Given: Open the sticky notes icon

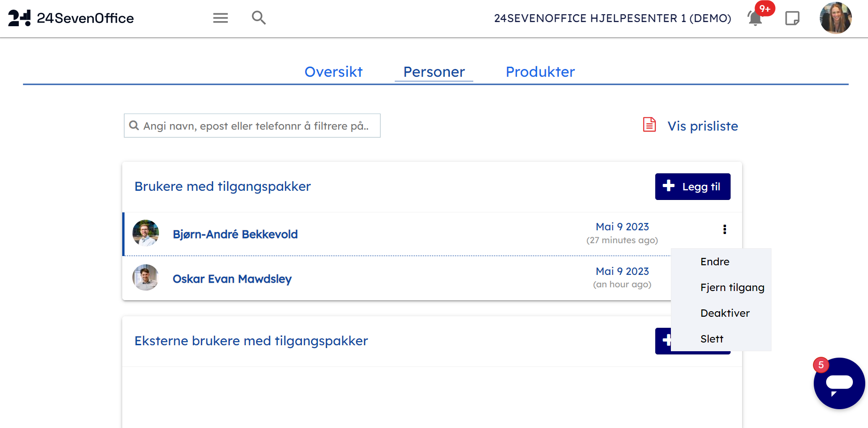Looking at the screenshot, I should [792, 18].
